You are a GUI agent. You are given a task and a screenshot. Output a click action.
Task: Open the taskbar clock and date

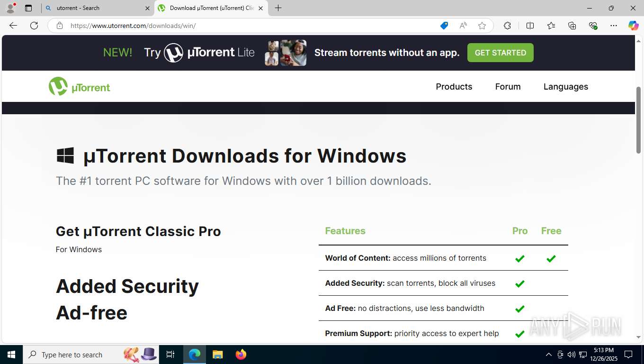pyautogui.click(x=603, y=355)
